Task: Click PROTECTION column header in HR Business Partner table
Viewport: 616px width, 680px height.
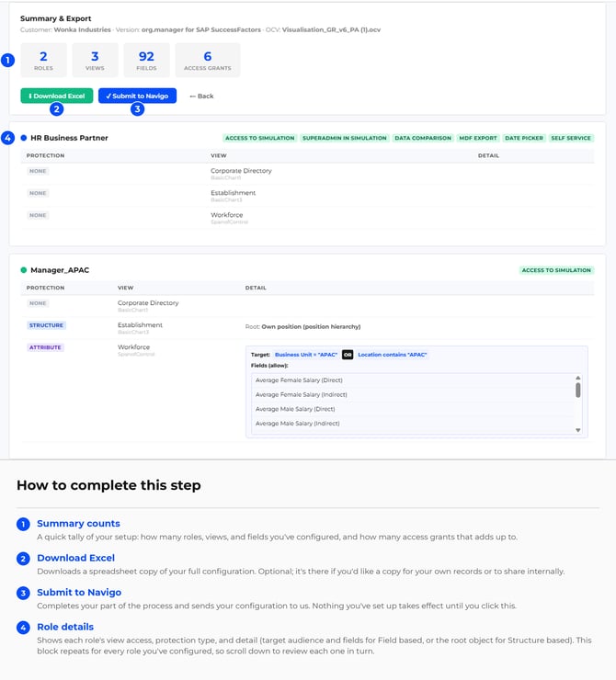Action: click(x=45, y=155)
